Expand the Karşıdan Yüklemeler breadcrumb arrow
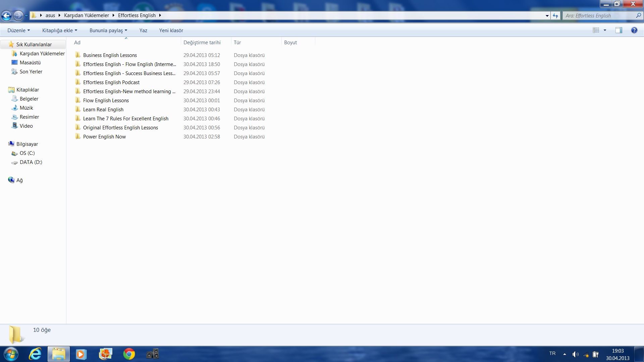 coord(113,15)
